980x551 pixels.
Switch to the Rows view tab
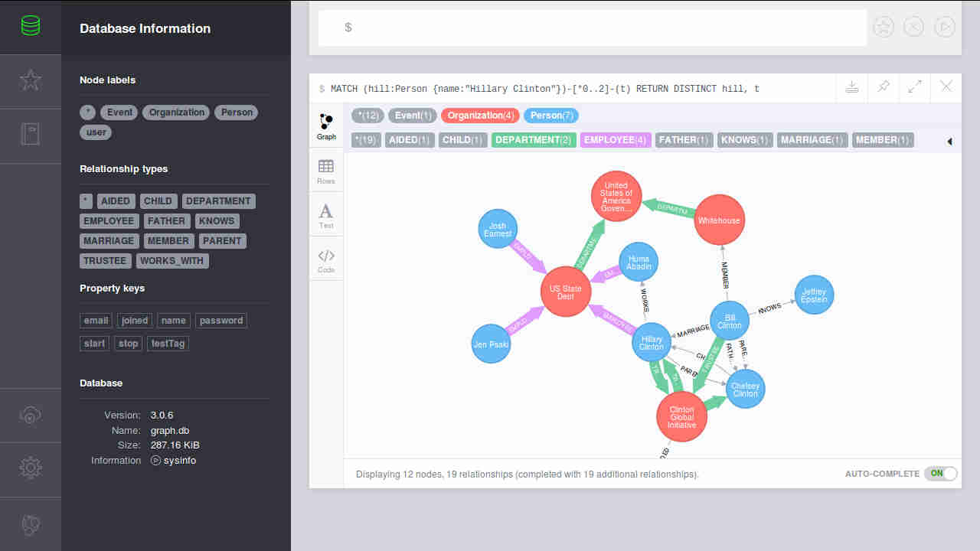click(x=326, y=172)
